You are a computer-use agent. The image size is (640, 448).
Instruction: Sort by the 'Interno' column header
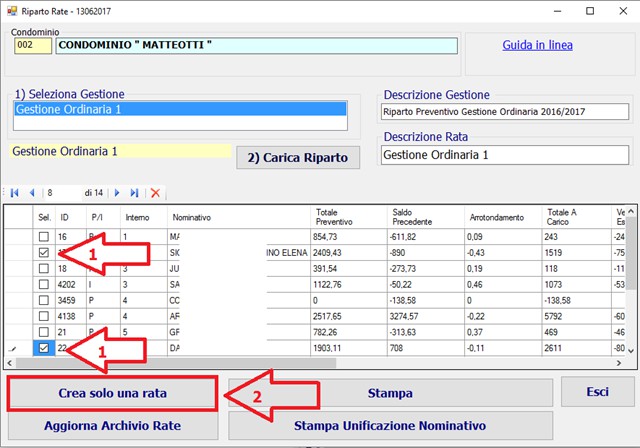[144, 217]
